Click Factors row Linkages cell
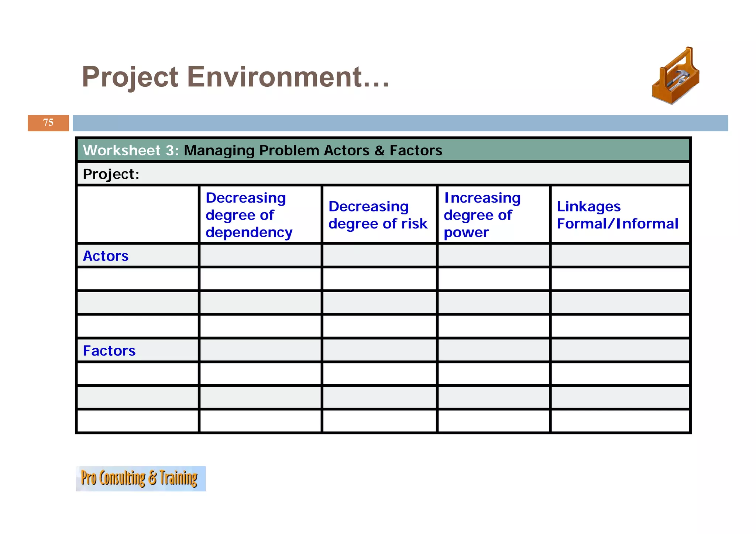The image size is (756, 534). (620, 350)
